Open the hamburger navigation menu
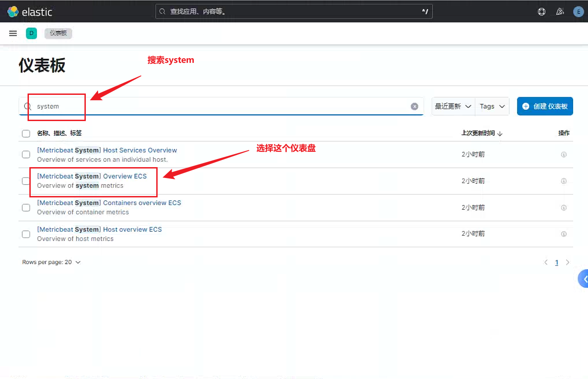 13,33
